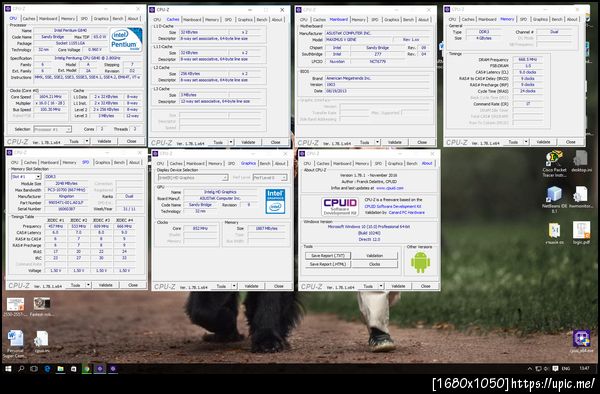This screenshot has width=600, height=394.
Task: Click the Save Report (.TXT) button
Action: [328, 256]
